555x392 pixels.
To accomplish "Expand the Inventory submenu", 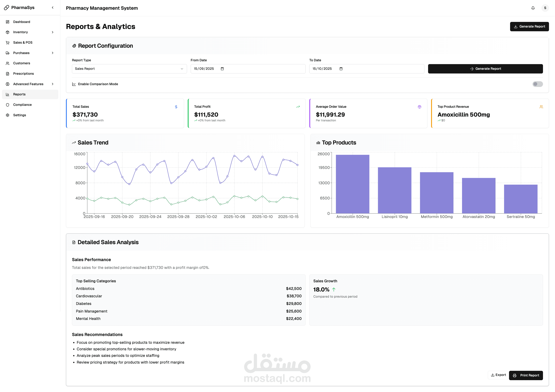I will click(x=30, y=32).
